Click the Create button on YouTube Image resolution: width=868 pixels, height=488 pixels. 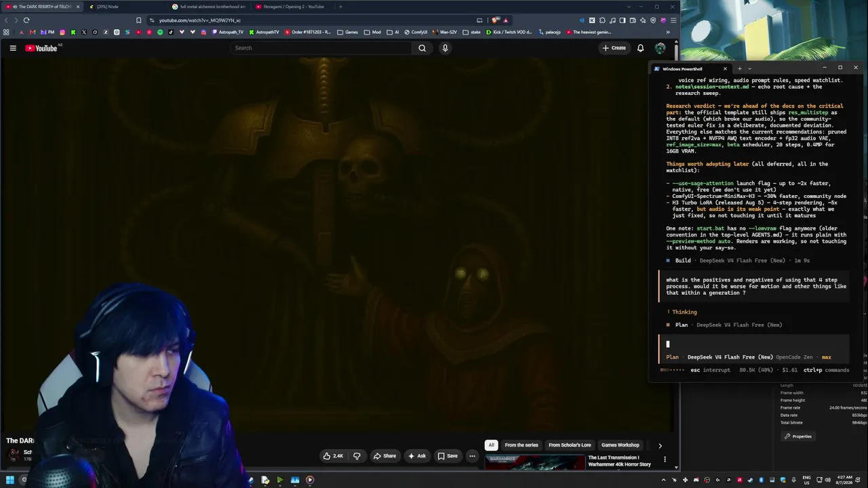614,48
